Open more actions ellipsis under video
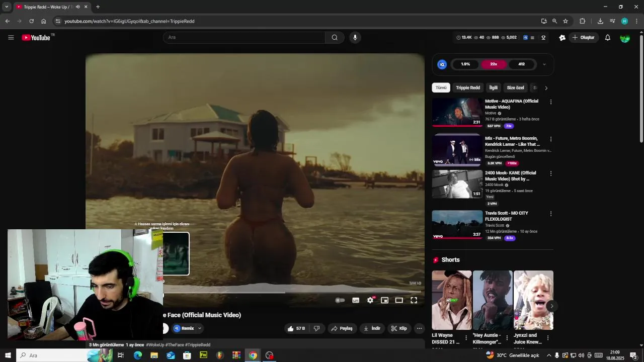644x362 pixels. pyautogui.click(x=419, y=328)
